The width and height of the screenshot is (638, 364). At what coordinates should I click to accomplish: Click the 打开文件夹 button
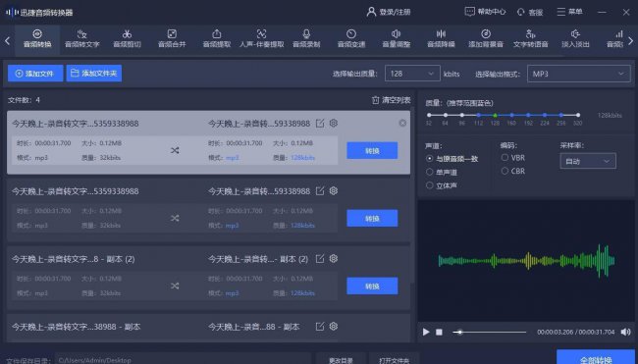[x=394, y=359]
